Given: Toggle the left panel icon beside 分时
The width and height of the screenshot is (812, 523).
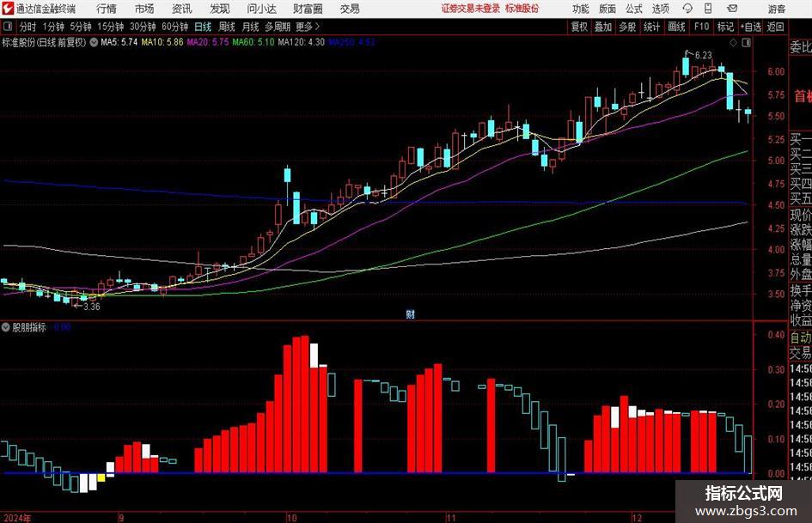Looking at the screenshot, I should [7, 27].
